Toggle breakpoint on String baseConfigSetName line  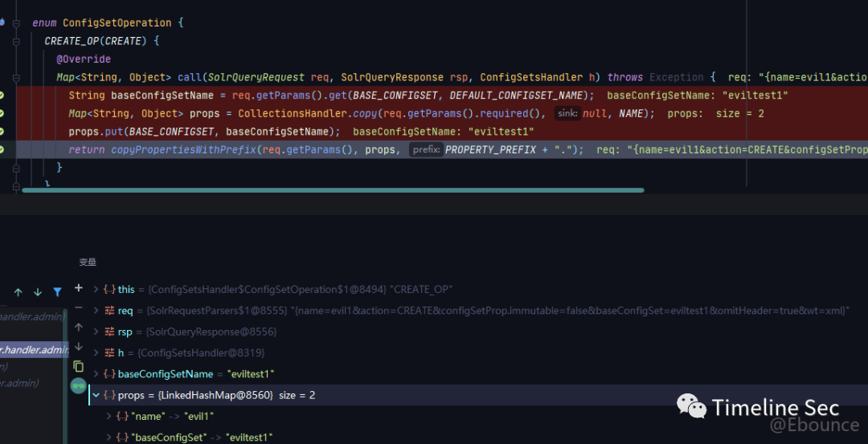pyautogui.click(x=1, y=95)
